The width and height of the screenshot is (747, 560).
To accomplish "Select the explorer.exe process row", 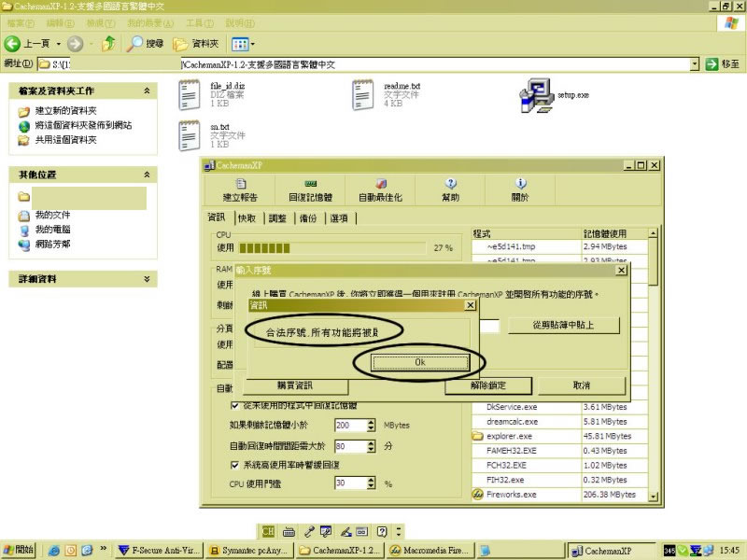I will pos(559,436).
